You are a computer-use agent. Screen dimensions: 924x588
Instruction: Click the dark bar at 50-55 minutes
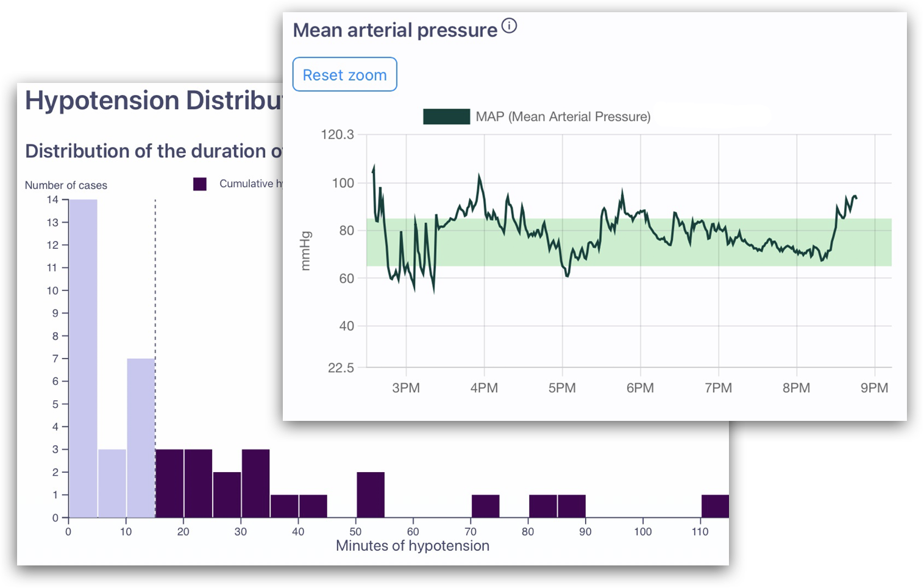(371, 495)
